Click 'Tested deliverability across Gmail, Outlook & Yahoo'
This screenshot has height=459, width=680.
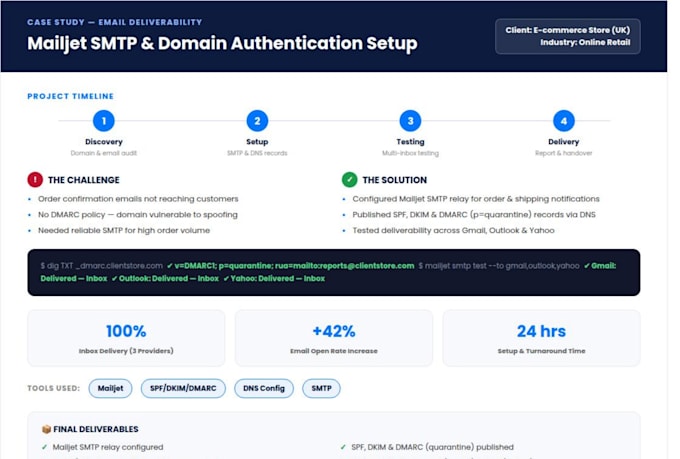(x=453, y=230)
